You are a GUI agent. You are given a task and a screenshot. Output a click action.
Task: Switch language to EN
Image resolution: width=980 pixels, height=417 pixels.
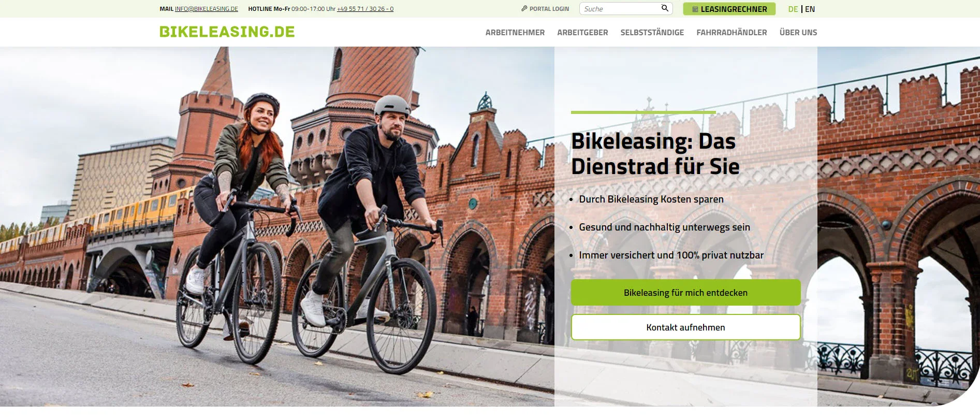coord(810,9)
